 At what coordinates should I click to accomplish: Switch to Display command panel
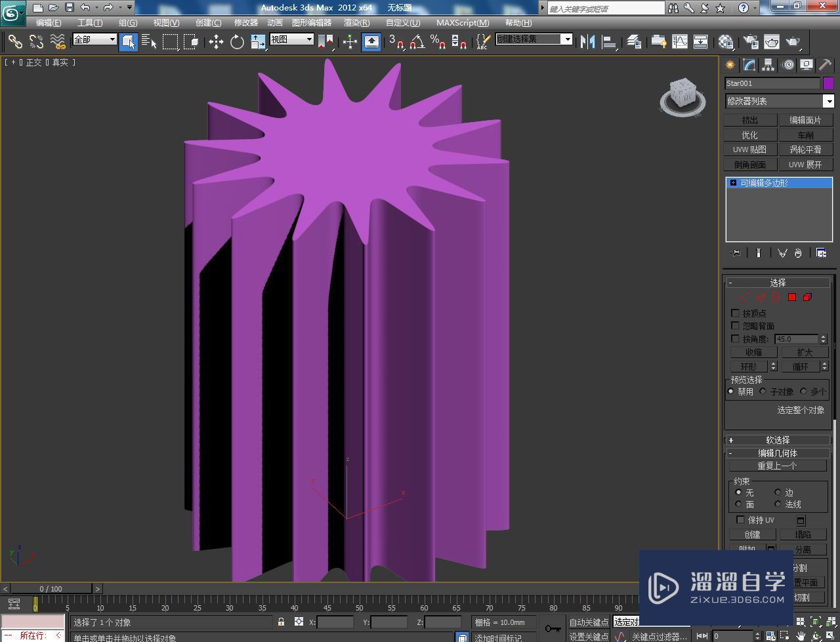coord(807,65)
